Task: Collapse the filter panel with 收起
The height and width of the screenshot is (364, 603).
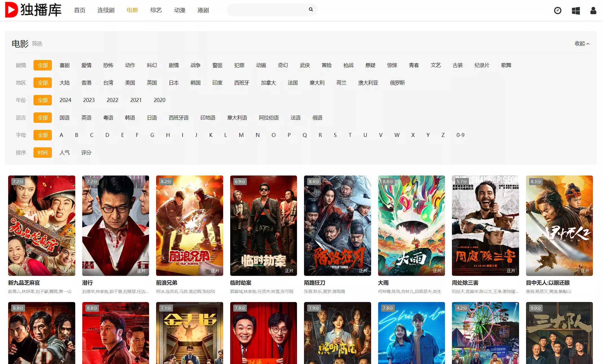Action: pos(582,43)
